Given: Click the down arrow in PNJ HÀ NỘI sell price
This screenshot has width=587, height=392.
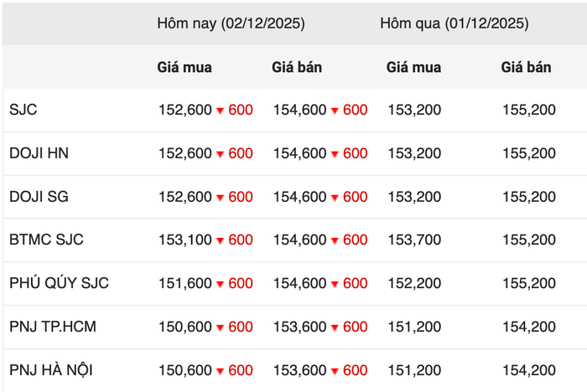Looking at the screenshot, I should click(335, 371).
